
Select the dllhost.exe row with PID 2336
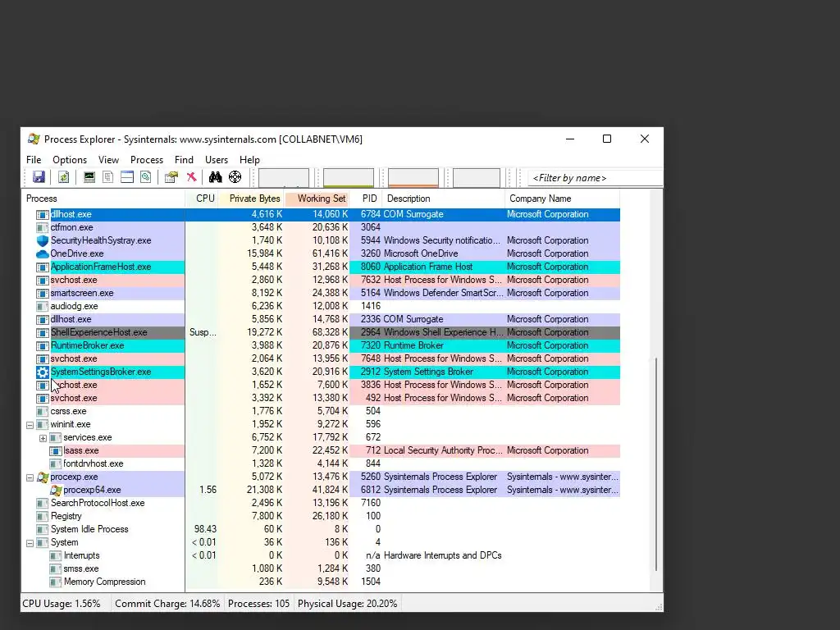[321, 319]
